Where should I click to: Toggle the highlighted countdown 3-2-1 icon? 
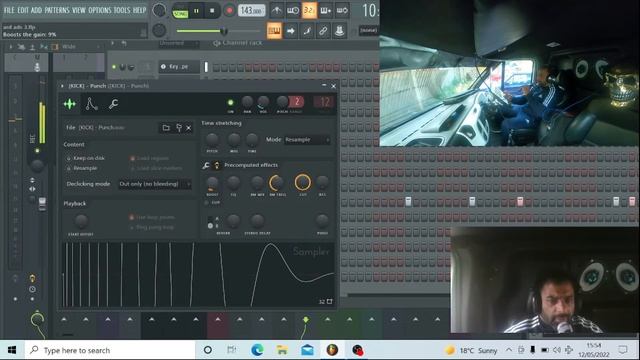pyautogui.click(x=309, y=11)
